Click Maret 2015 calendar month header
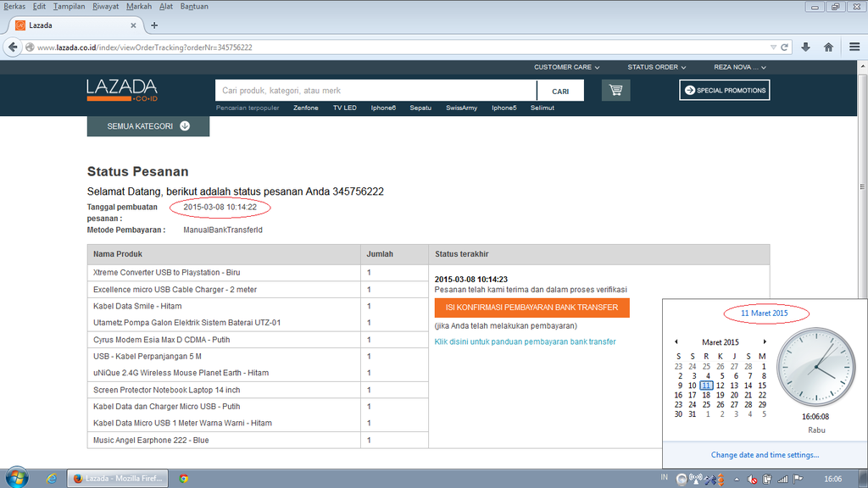Image resolution: width=868 pixels, height=488 pixels. pos(721,342)
